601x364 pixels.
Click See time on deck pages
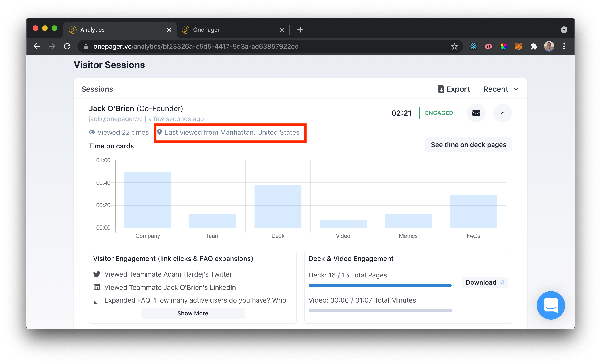[468, 145]
